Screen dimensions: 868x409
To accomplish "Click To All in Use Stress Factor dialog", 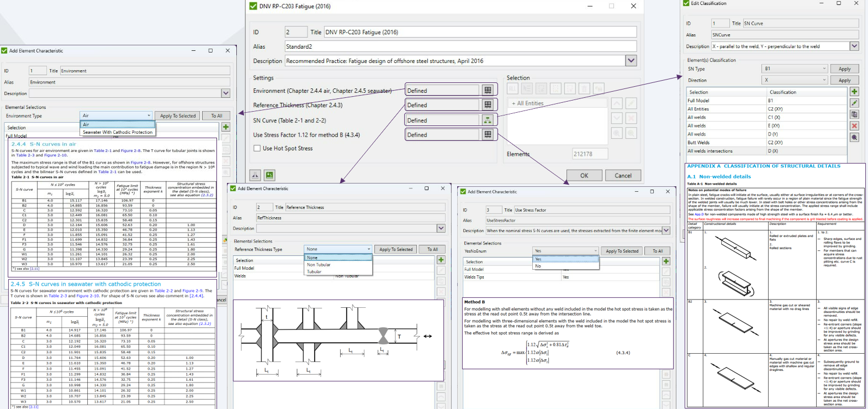I will 657,251.
